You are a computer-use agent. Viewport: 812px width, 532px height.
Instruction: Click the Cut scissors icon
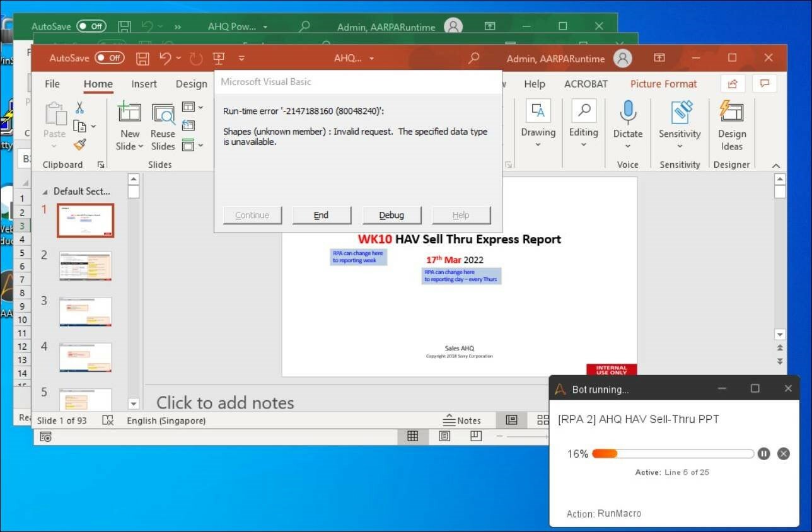[79, 108]
